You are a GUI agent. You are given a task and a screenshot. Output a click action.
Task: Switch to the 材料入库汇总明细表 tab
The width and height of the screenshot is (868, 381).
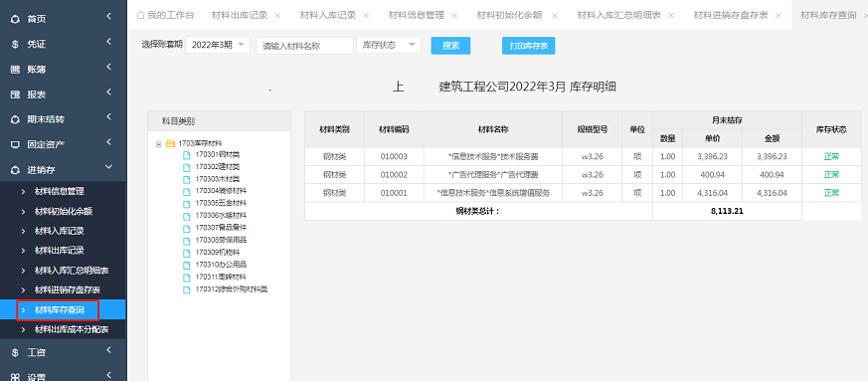(x=618, y=16)
